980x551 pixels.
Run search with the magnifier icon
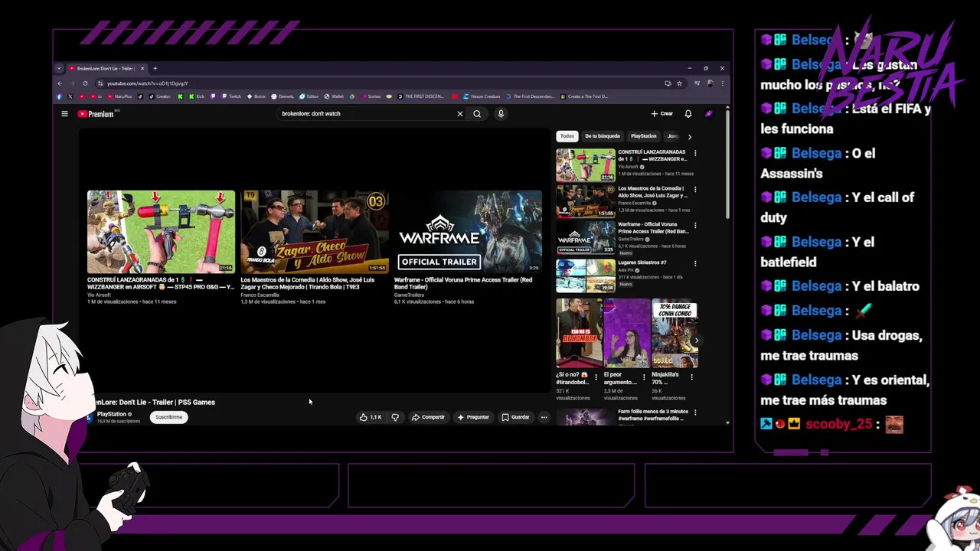click(x=477, y=114)
